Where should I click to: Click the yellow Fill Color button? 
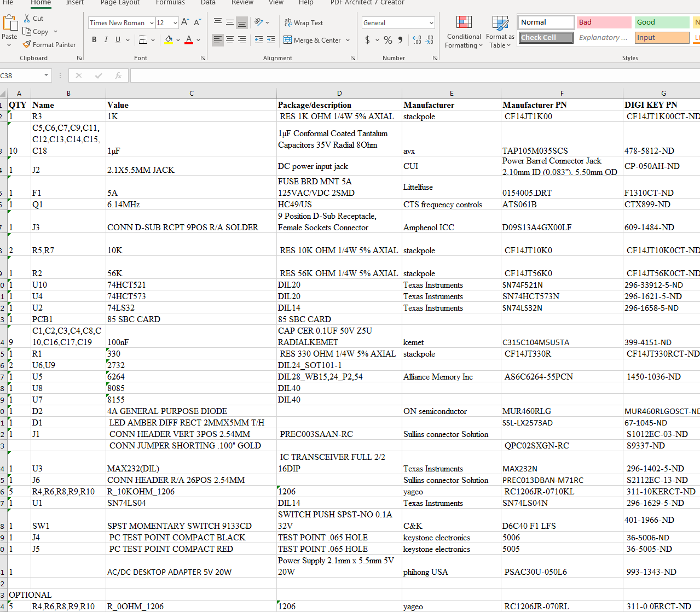pyautogui.click(x=169, y=40)
